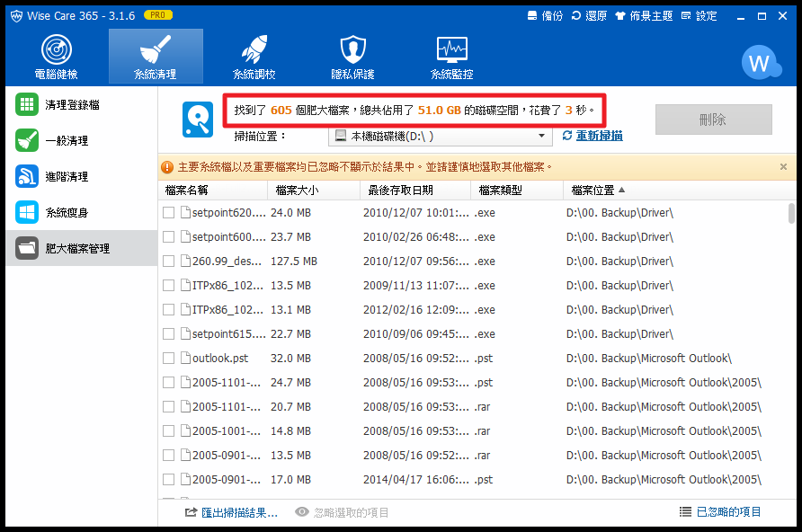Open the 設定 menu in title bar

point(699,16)
